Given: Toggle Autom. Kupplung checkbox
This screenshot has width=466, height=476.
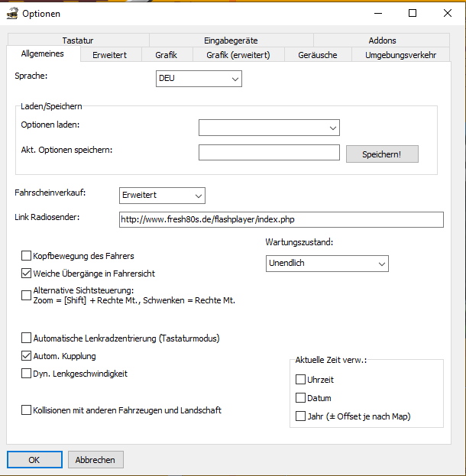Looking at the screenshot, I should tap(27, 356).
